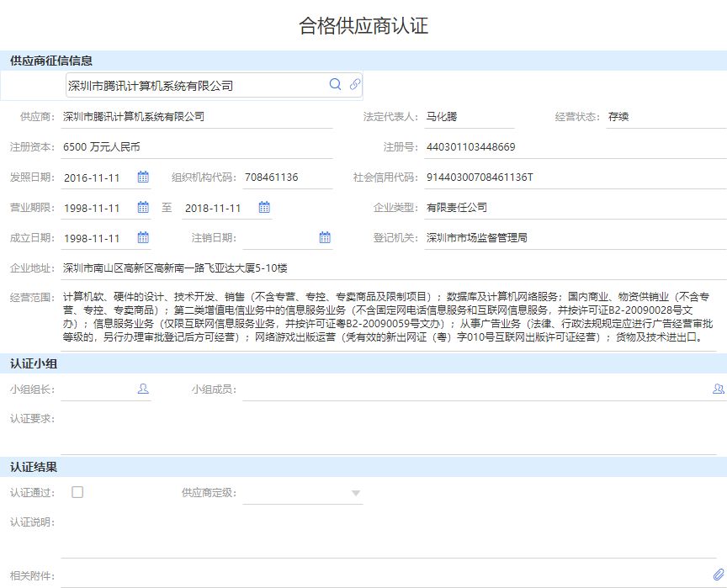Image resolution: width=727 pixels, height=588 pixels.
Task: Pick people for 小组成员
Action: click(719, 389)
